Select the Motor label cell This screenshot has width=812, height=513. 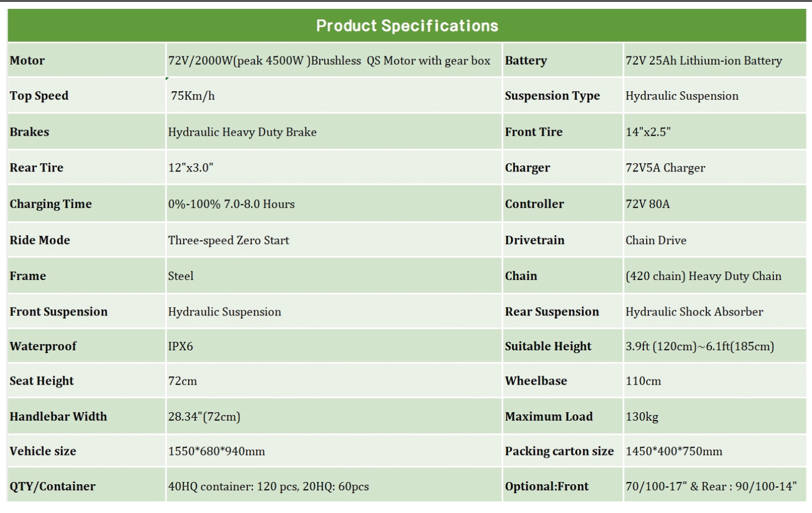pos(28,60)
